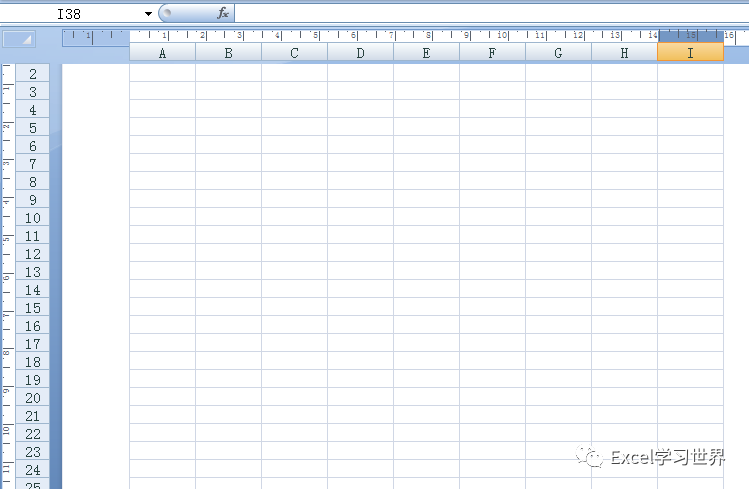This screenshot has width=749, height=489.
Task: Select cell E12 in the worksheet
Action: coord(426,254)
